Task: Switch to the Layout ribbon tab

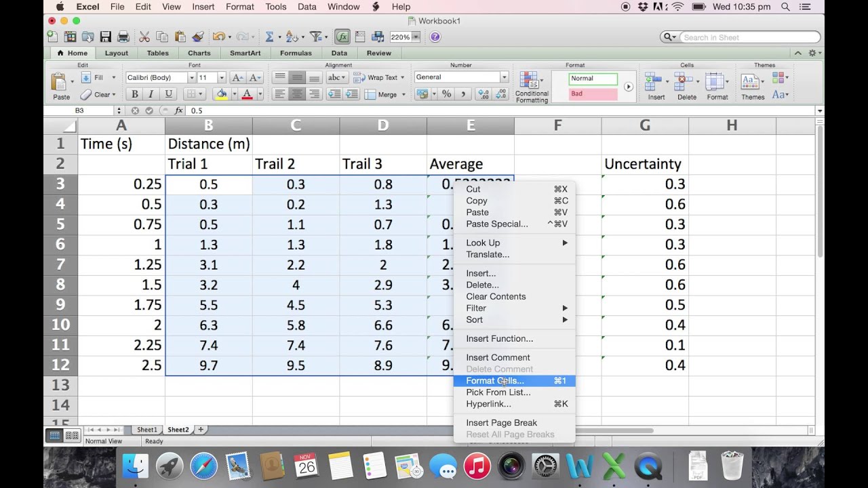Action: tap(116, 53)
